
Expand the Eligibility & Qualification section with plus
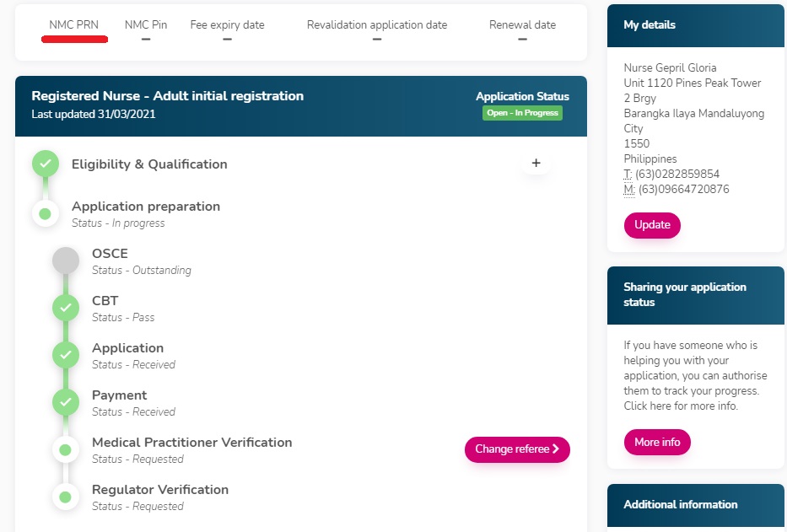(536, 164)
